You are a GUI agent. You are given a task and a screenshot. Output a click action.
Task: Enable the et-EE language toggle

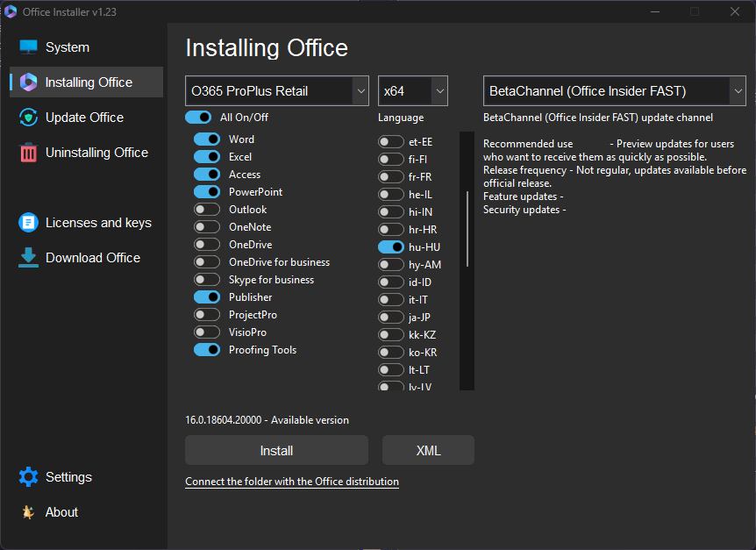(x=391, y=142)
